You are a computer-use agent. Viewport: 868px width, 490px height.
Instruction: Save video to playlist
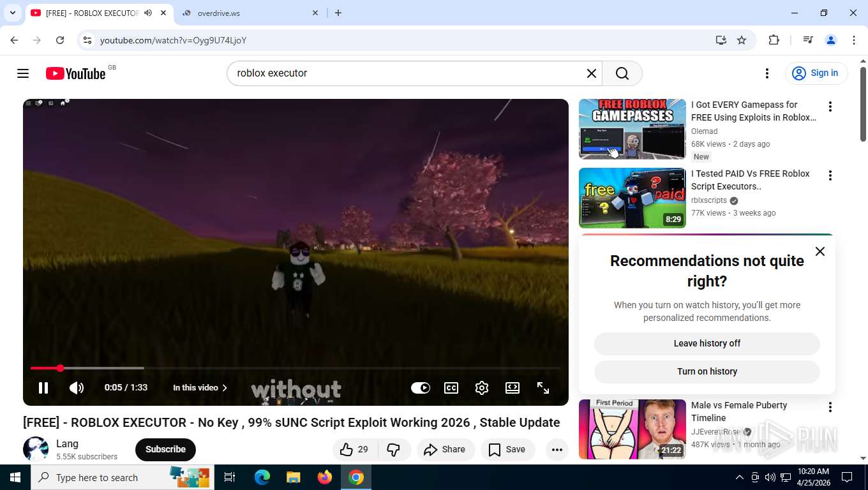(x=507, y=449)
